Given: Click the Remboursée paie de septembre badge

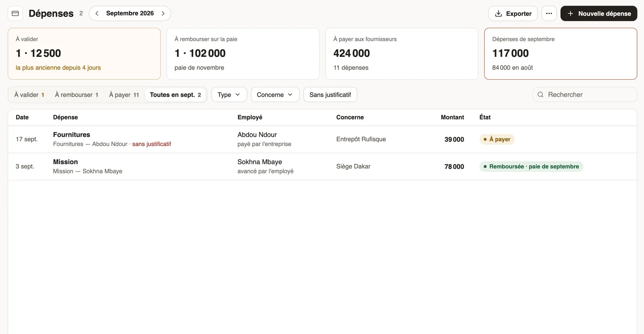Looking at the screenshot, I should click(531, 167).
